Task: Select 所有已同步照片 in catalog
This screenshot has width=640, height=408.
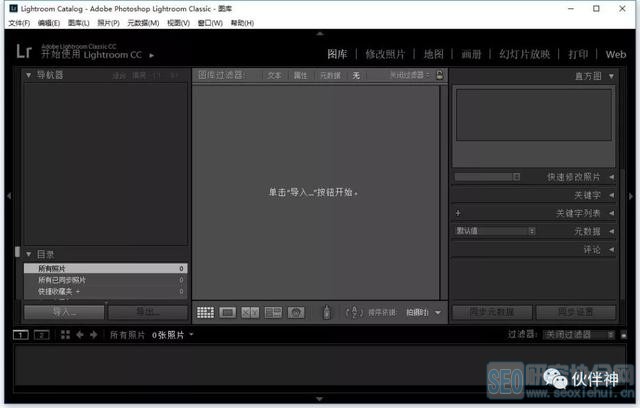Action: point(106,280)
